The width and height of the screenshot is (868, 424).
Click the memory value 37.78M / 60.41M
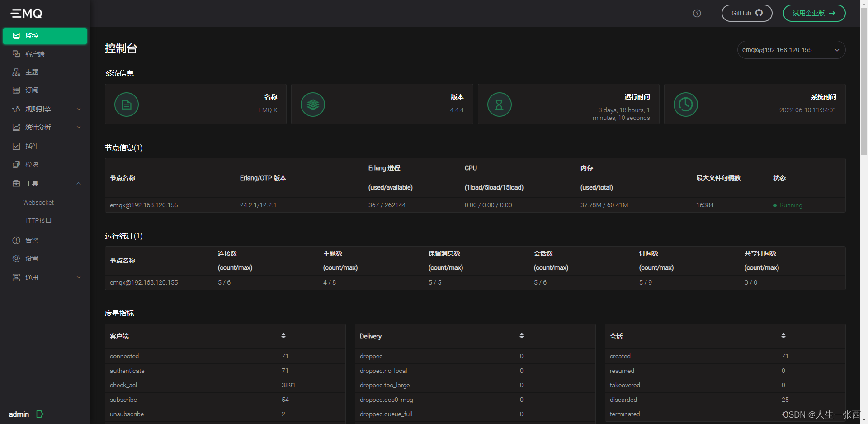point(604,205)
